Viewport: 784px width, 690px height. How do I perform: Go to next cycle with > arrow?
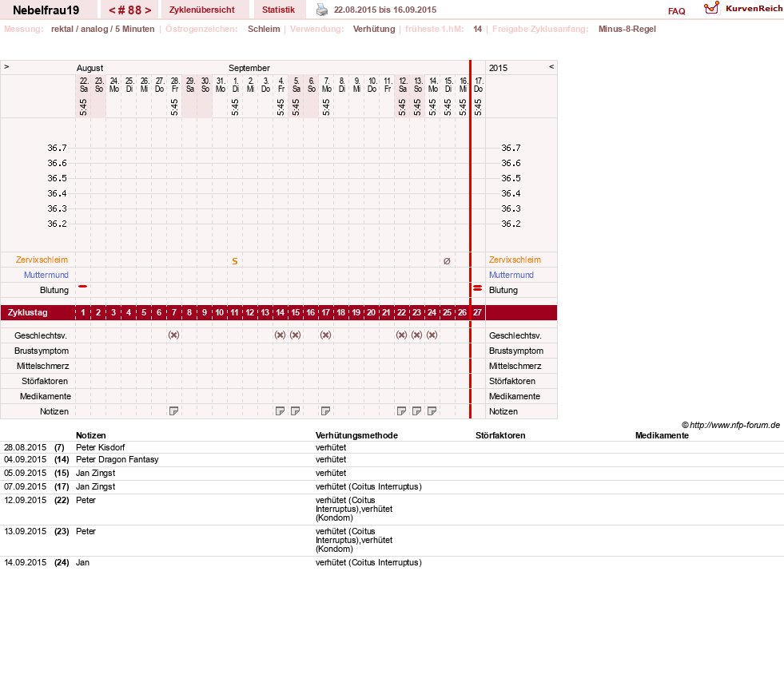coord(148,10)
